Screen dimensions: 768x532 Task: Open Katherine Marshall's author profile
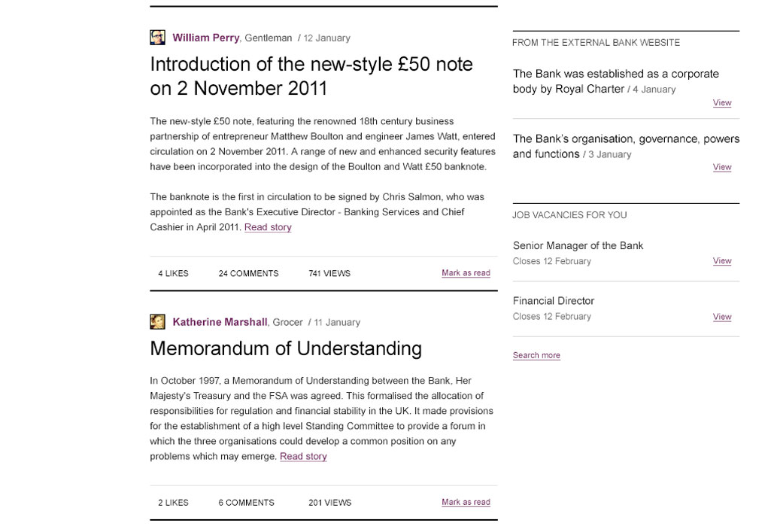(x=220, y=322)
